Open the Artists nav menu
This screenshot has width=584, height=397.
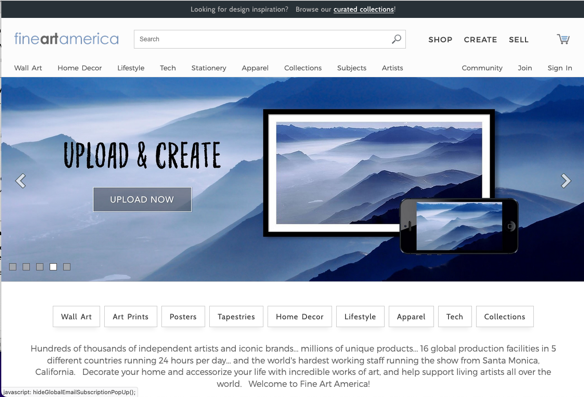pyautogui.click(x=392, y=68)
